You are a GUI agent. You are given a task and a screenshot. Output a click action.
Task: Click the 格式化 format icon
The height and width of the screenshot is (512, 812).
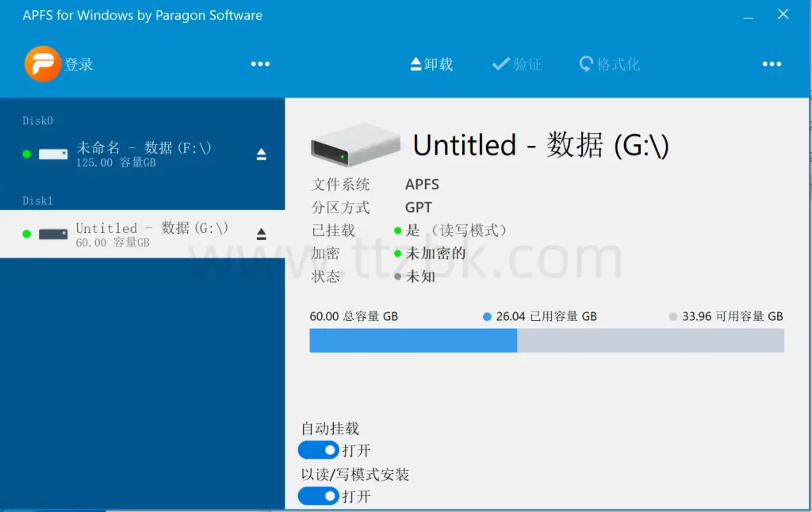coord(586,63)
